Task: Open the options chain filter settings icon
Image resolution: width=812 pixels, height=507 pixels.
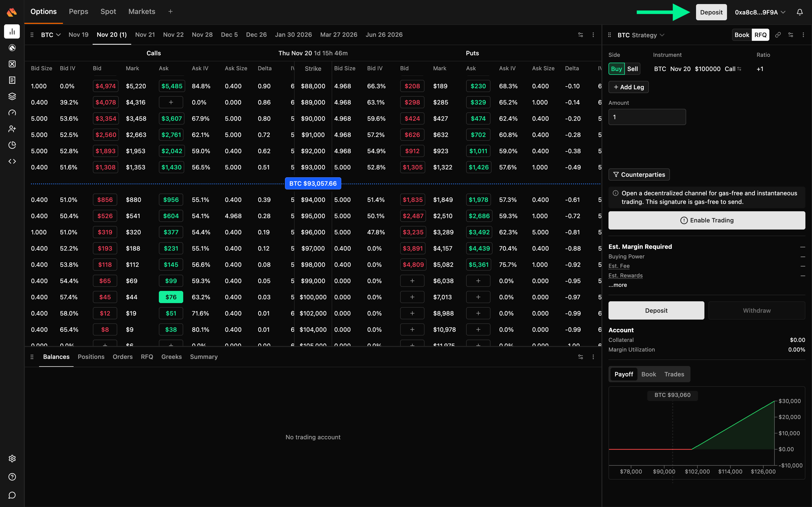Action: 581,35
